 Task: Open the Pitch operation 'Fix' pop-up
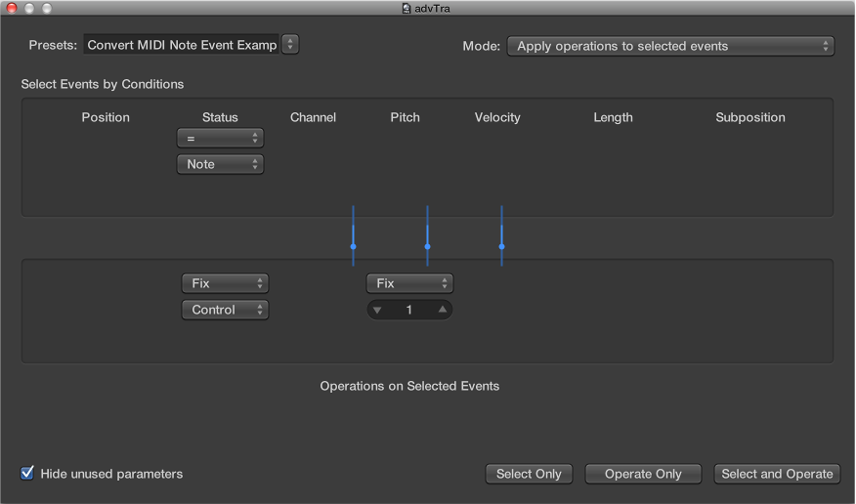click(409, 283)
